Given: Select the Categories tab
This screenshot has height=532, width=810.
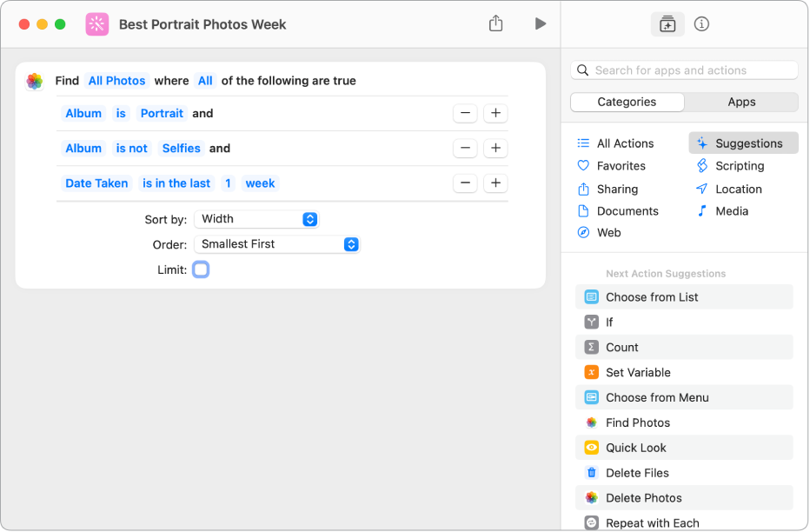Looking at the screenshot, I should [627, 102].
